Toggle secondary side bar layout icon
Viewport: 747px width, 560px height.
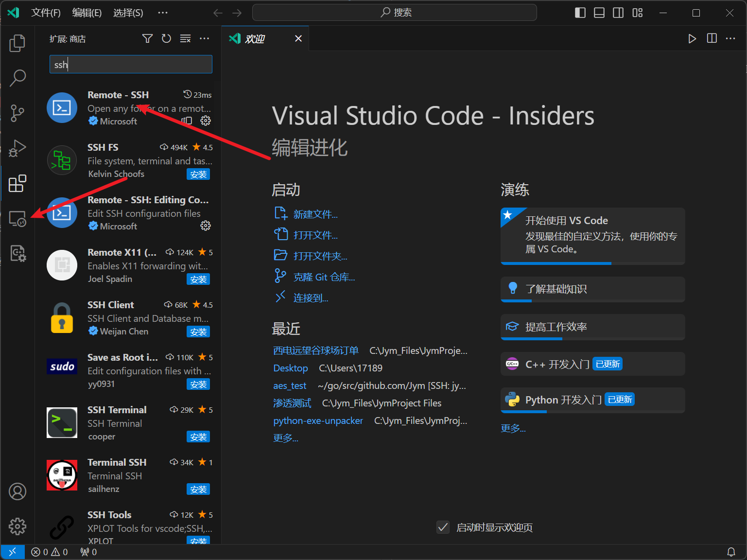pyautogui.click(x=618, y=13)
